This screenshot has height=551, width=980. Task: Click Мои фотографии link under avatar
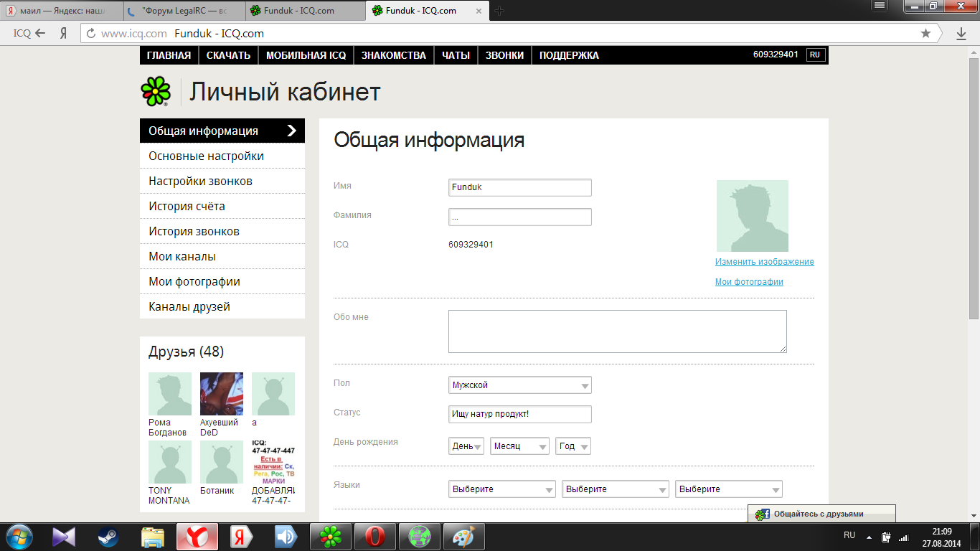749,282
